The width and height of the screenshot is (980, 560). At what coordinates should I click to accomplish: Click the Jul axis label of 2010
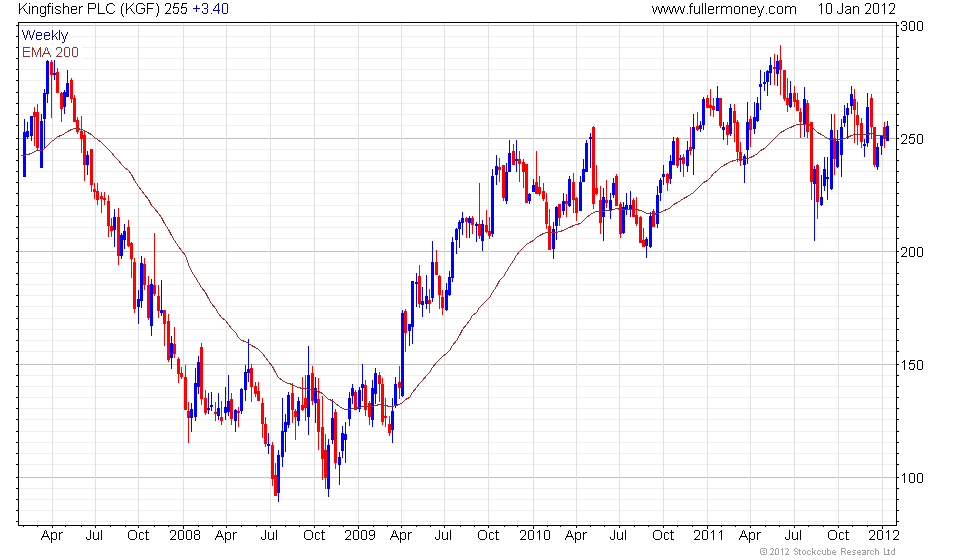point(618,536)
